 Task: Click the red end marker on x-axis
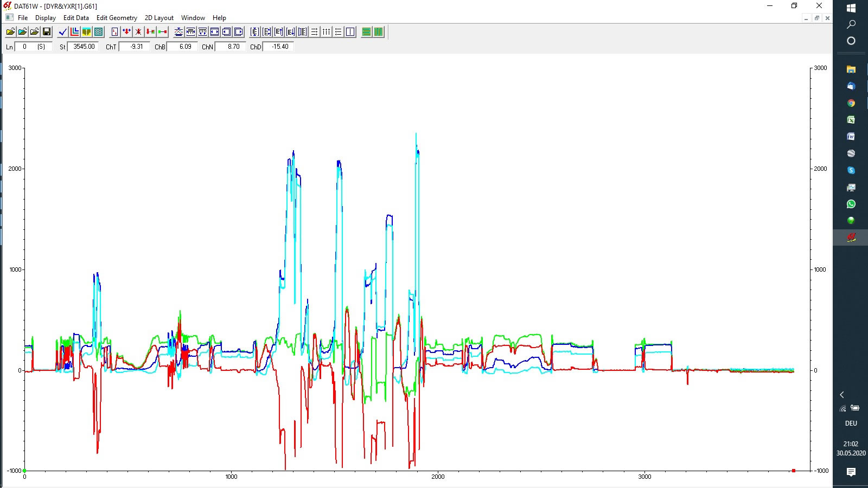tap(794, 471)
